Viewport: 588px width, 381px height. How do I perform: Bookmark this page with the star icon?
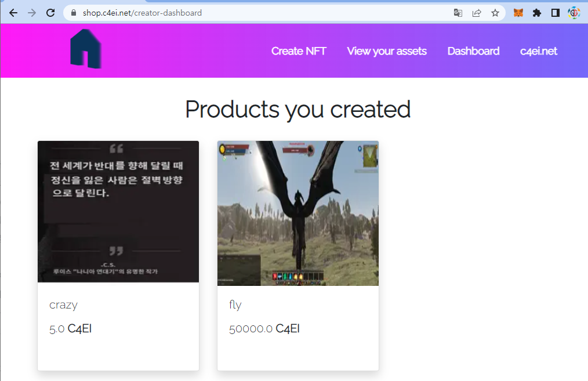[495, 13]
